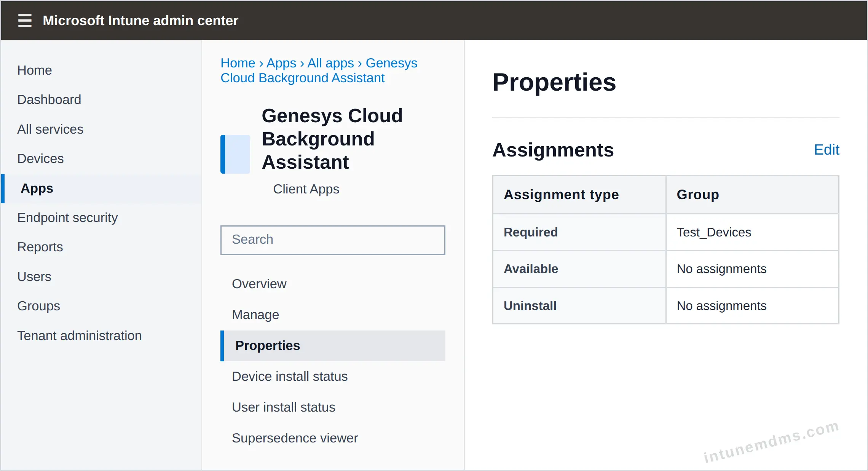Click the Properties page heading
Screen dimensions: 868x471
coord(554,82)
